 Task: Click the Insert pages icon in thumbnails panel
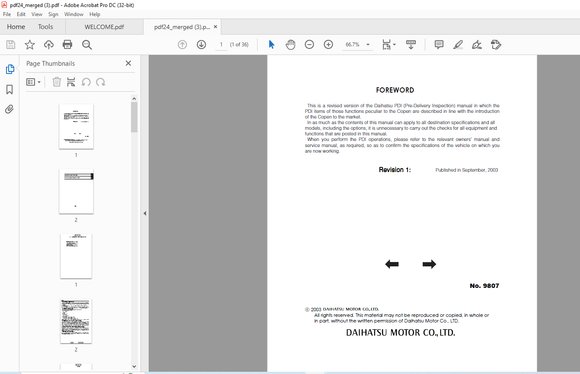click(71, 82)
